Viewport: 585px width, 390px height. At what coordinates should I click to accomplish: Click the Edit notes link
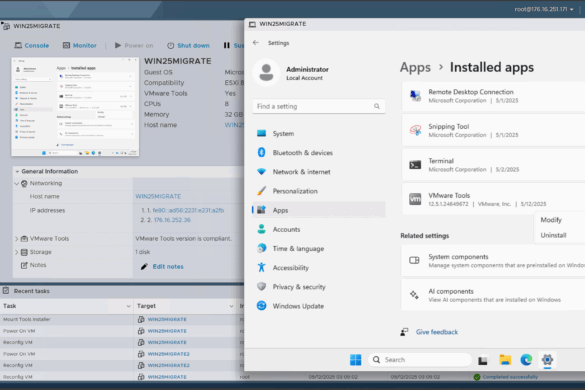click(x=168, y=266)
